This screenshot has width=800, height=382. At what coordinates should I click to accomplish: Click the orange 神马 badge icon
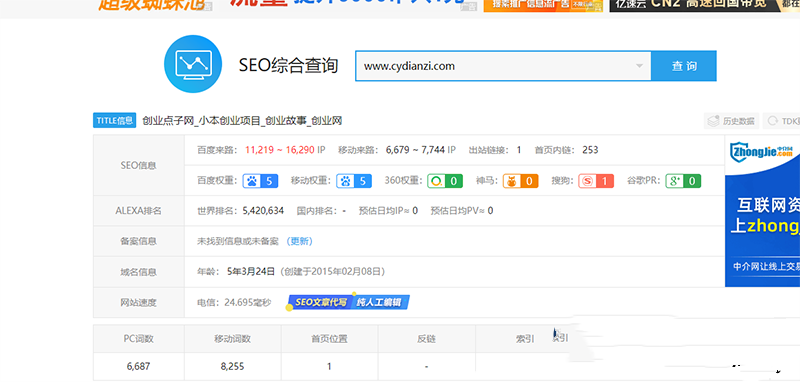point(512,181)
